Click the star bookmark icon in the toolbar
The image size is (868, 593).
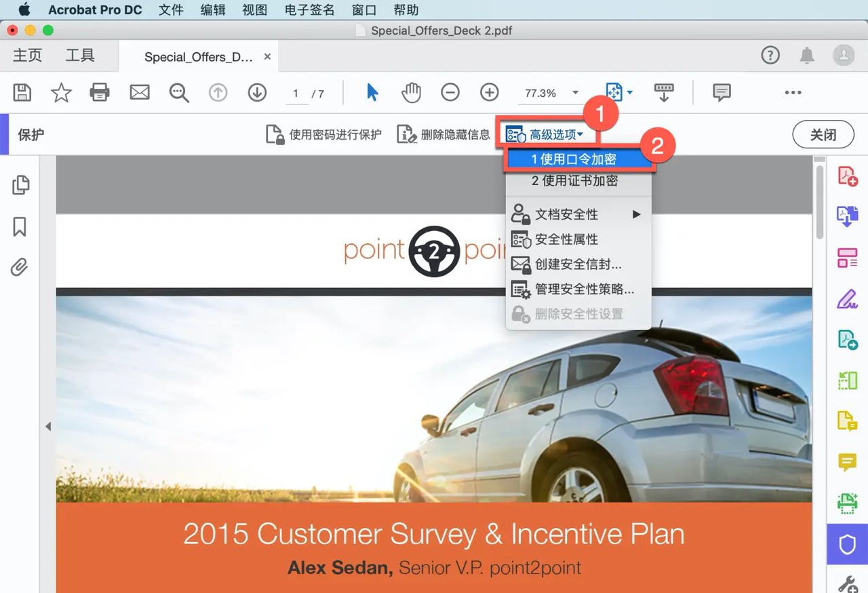coord(61,92)
